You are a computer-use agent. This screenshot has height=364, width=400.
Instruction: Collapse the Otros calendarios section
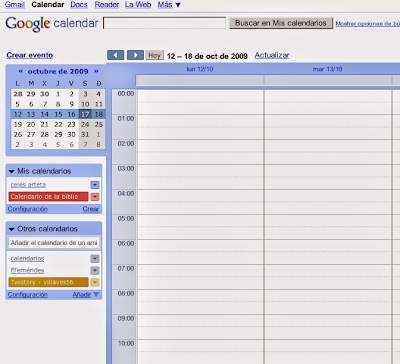pyautogui.click(x=12, y=229)
